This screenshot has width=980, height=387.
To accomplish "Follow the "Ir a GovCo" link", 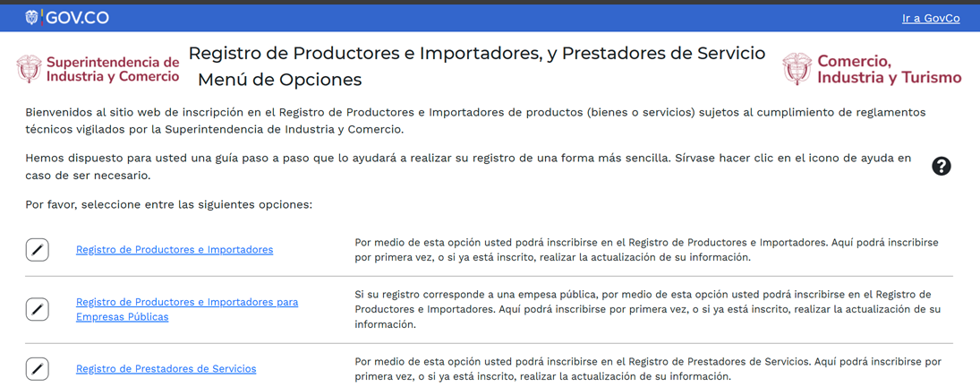I will [931, 18].
